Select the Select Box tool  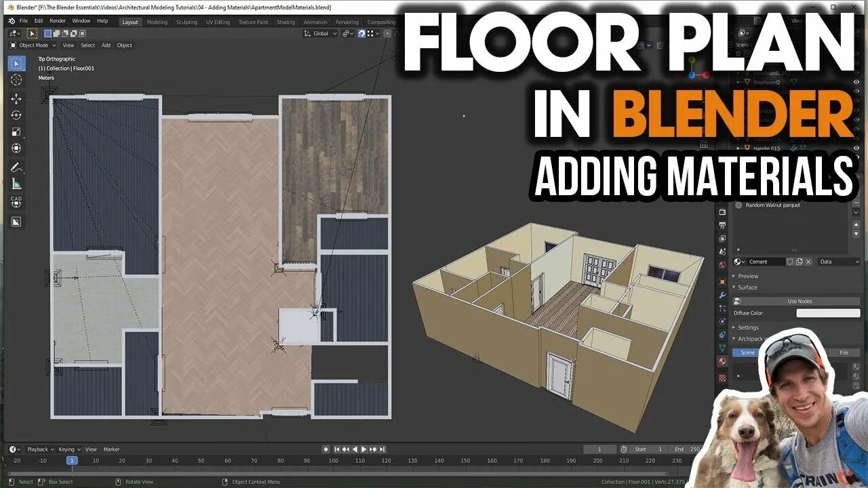coord(16,64)
